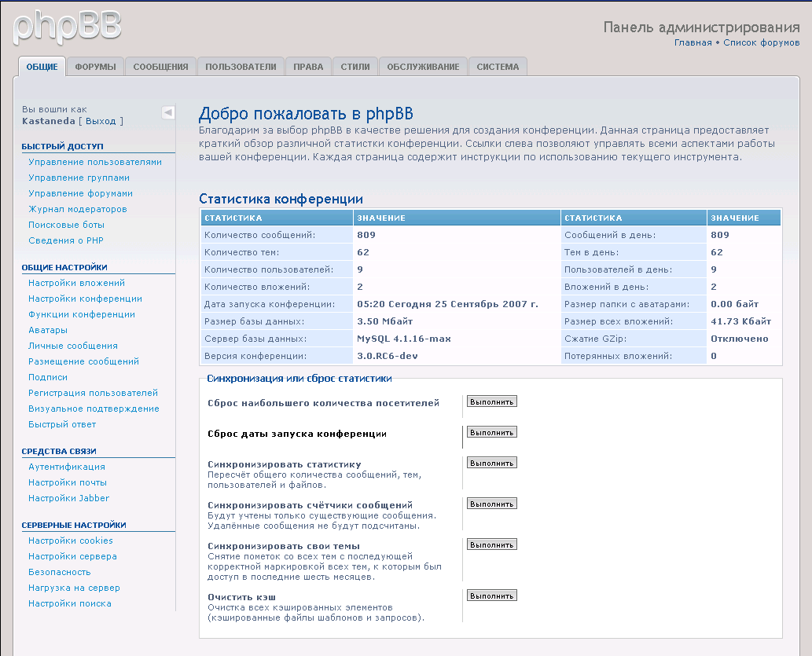The width and height of the screenshot is (812, 656).
Task: Click Выполнить for Очистить кэш
Action: (491, 596)
